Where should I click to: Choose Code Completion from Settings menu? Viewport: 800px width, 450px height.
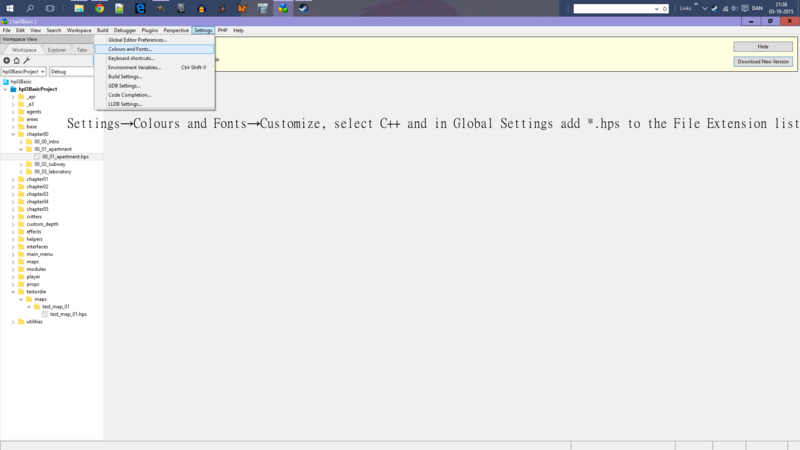(x=129, y=95)
